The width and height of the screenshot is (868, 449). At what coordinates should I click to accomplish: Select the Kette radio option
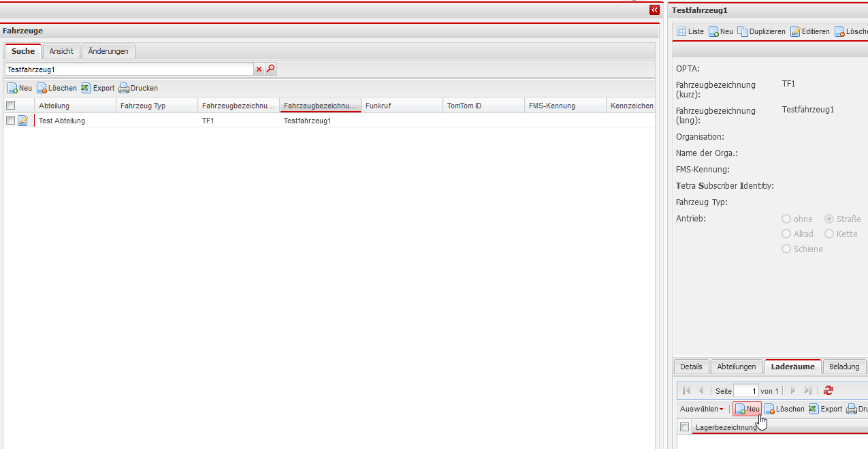coord(829,234)
